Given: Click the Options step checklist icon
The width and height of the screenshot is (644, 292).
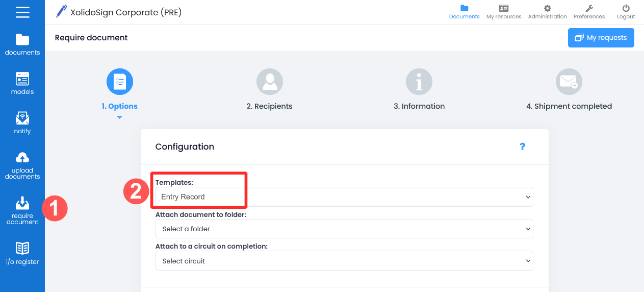Looking at the screenshot, I should point(119,82).
